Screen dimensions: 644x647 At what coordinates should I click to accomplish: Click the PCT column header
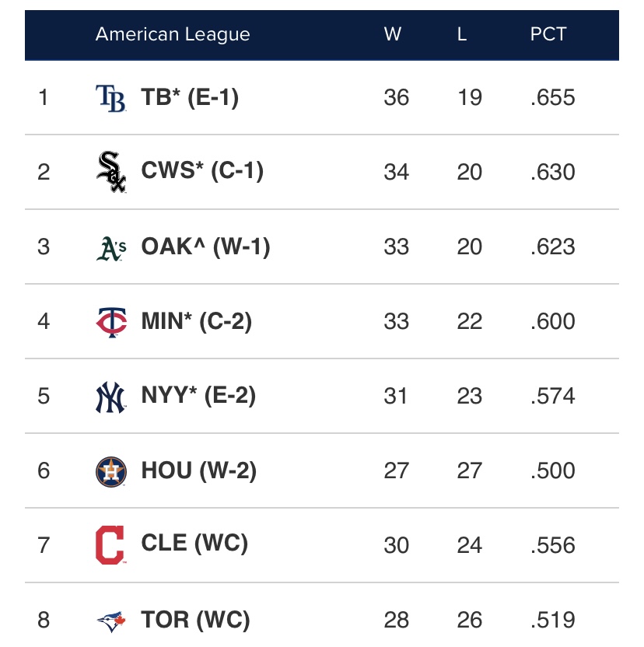pyautogui.click(x=548, y=35)
